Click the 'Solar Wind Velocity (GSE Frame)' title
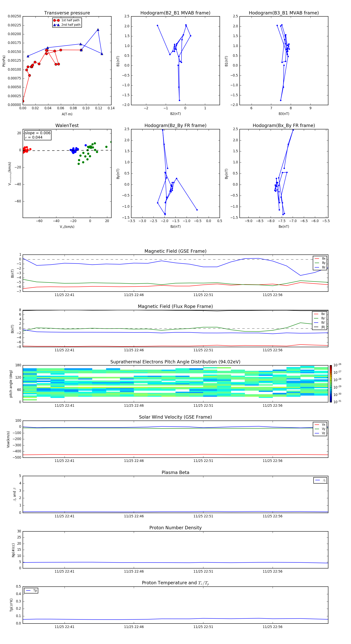The image size is (351, 644). click(x=175, y=417)
